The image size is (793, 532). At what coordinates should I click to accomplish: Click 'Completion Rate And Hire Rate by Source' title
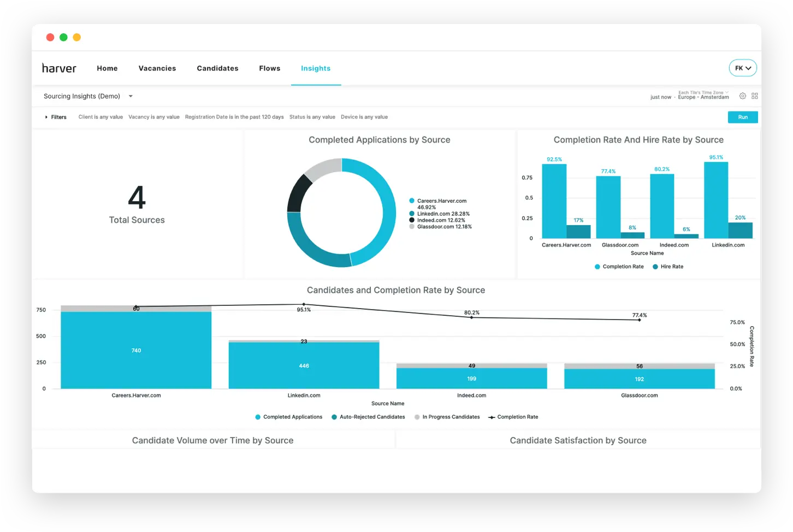click(x=638, y=140)
